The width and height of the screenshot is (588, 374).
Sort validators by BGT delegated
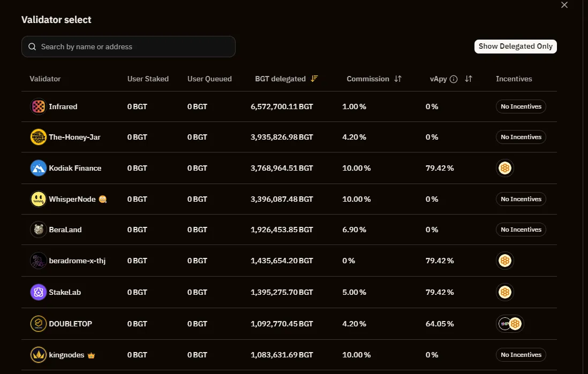coord(314,79)
